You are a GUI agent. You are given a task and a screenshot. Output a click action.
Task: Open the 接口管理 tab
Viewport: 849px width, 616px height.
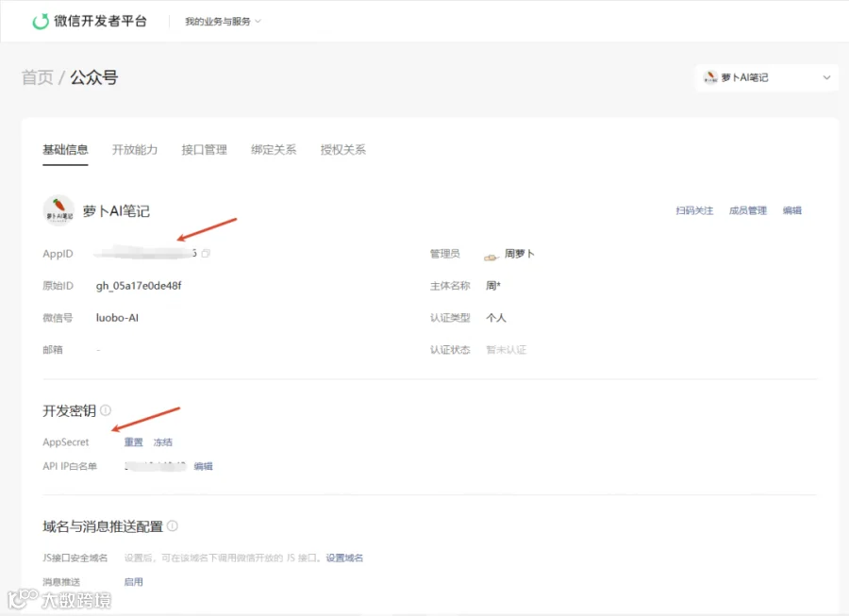(x=204, y=149)
